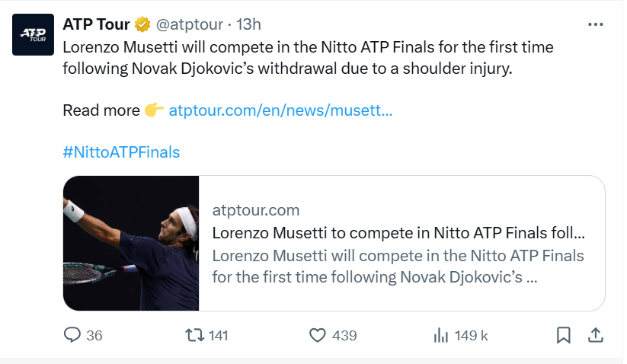Image resolution: width=627 pixels, height=364 pixels.
Task: Open ATP Tour display name profile
Action: click(96, 24)
